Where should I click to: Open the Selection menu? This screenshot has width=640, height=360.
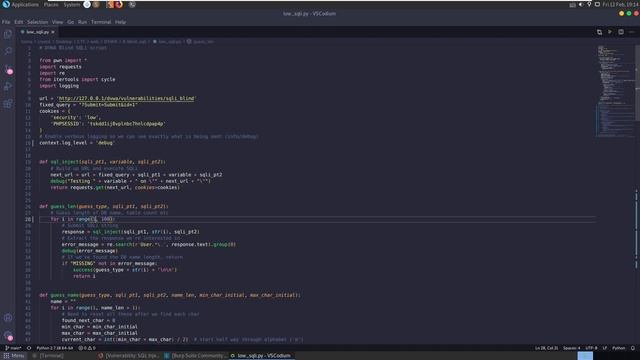point(38,22)
